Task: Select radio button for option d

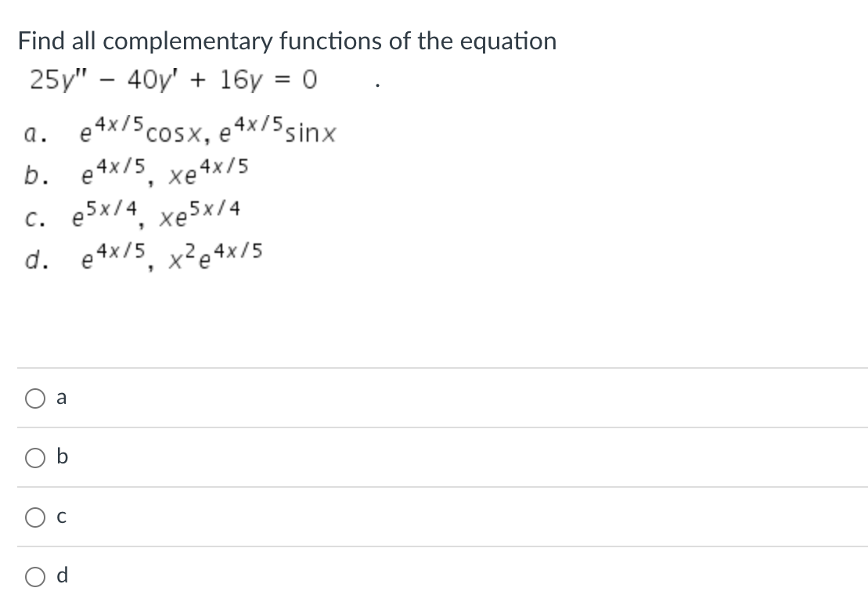Action: click(35, 576)
